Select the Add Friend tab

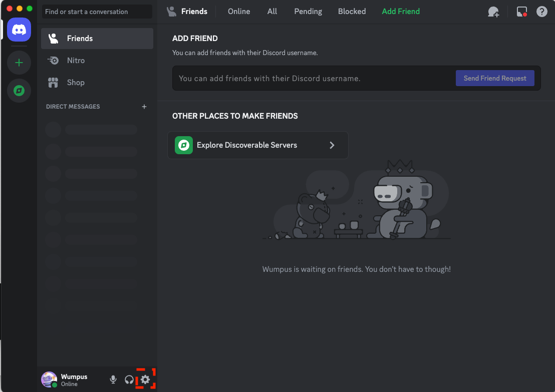401,12
